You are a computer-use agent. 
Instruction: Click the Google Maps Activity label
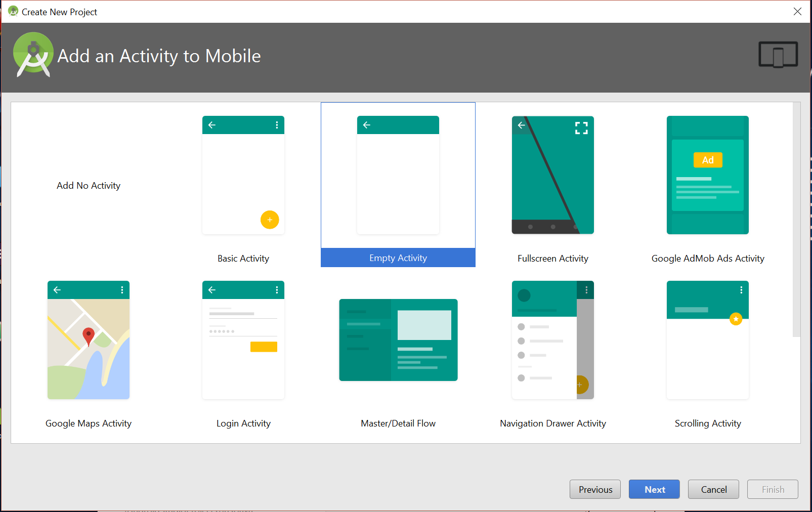(x=89, y=423)
